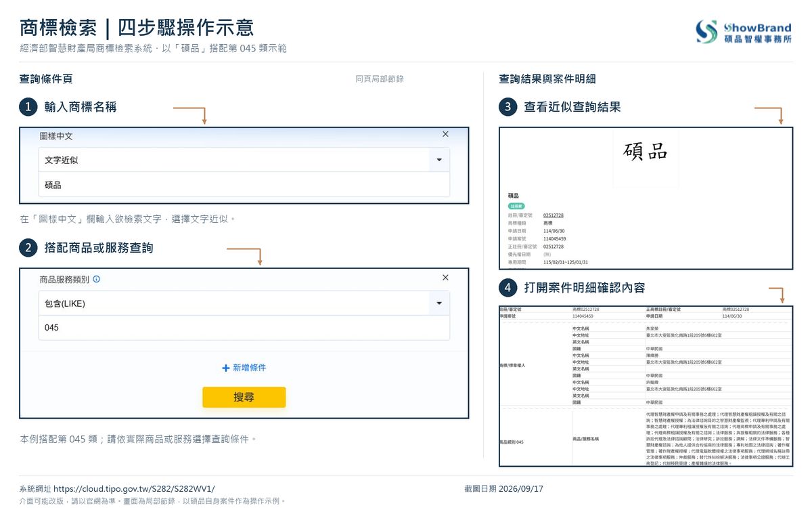The image size is (812, 508).
Task: Click the 商品服務類別 field label
Action: [x=64, y=279]
